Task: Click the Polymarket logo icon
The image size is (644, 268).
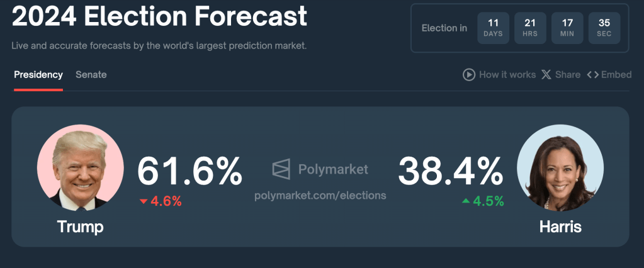Action: pos(281,169)
